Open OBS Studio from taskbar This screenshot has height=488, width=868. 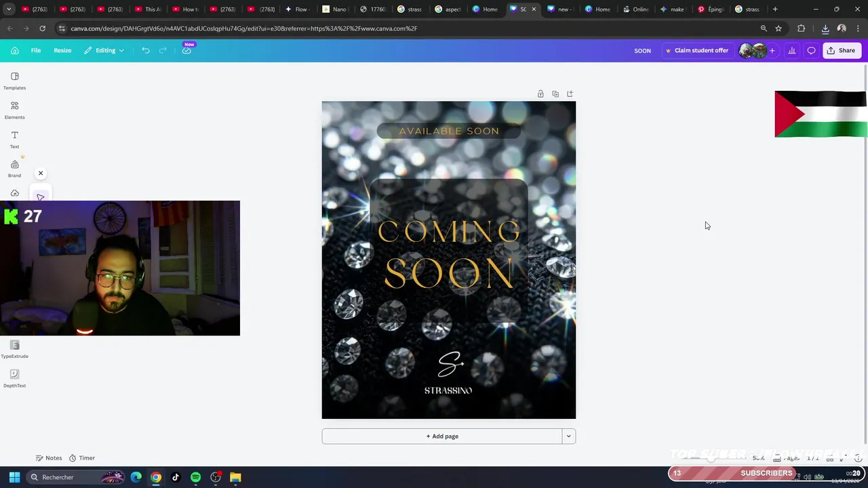click(216, 477)
